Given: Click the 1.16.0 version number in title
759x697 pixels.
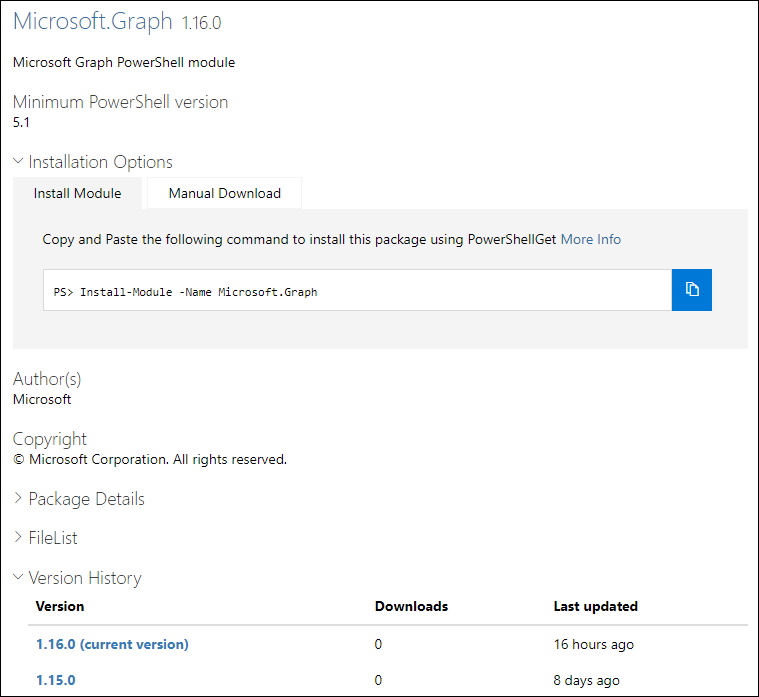Looking at the screenshot, I should (201, 23).
